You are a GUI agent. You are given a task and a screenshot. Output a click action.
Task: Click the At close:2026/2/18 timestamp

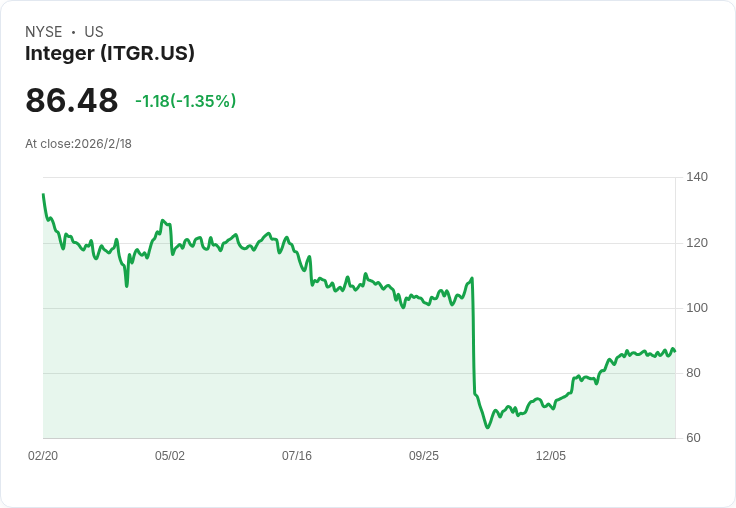click(x=78, y=144)
